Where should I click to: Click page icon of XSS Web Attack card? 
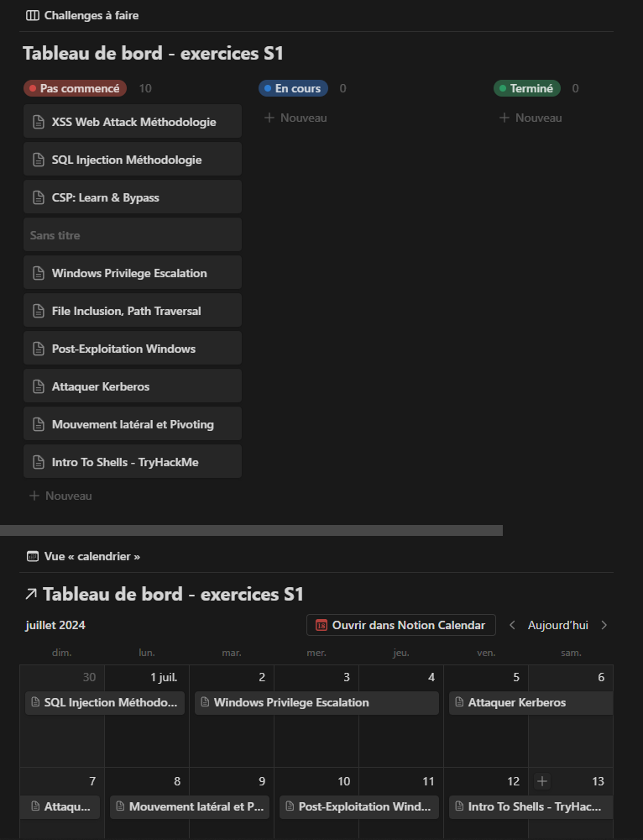38,122
